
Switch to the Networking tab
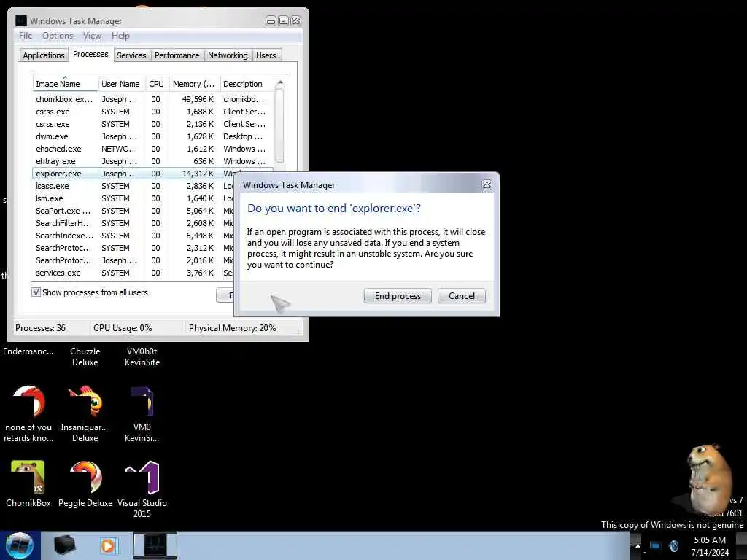(x=228, y=55)
